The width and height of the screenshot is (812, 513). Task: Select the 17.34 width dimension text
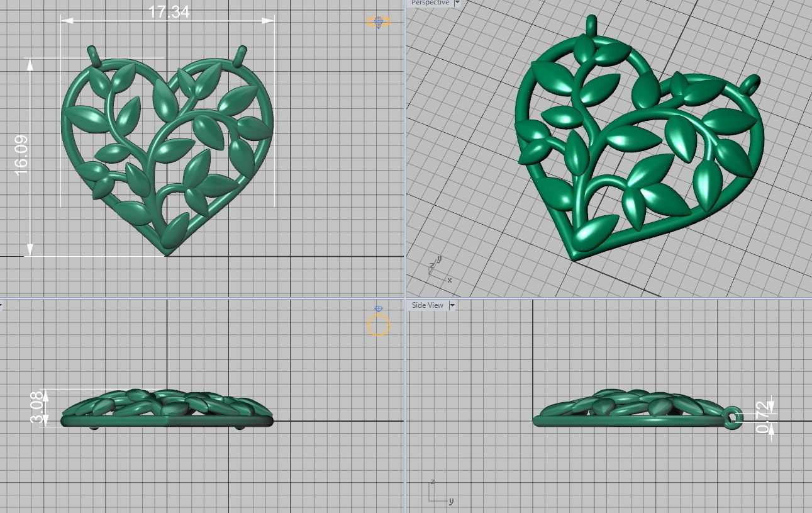point(169,11)
